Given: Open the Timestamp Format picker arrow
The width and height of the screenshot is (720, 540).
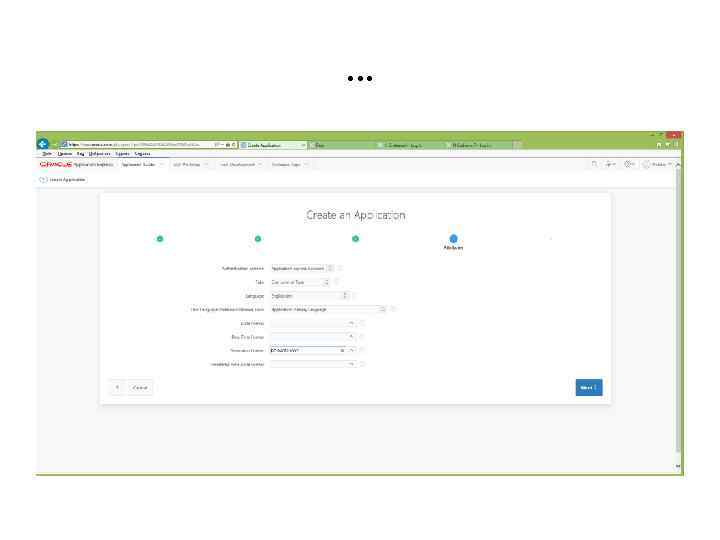Looking at the screenshot, I should click(x=351, y=350).
